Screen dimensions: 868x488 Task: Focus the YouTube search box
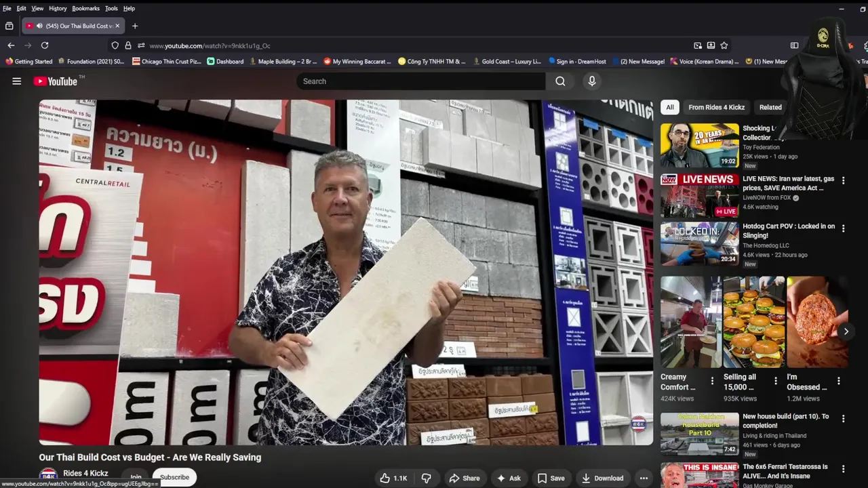(x=420, y=81)
